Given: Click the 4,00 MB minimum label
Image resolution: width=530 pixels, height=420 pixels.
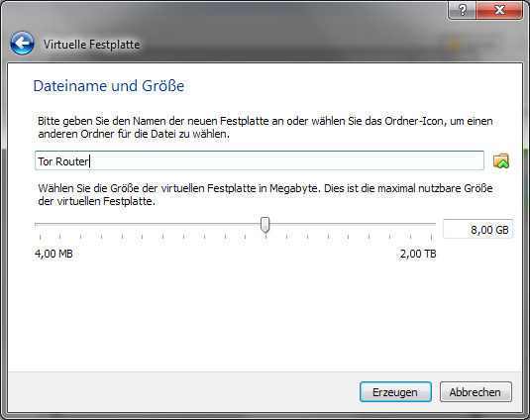Looking at the screenshot, I should [53, 254].
